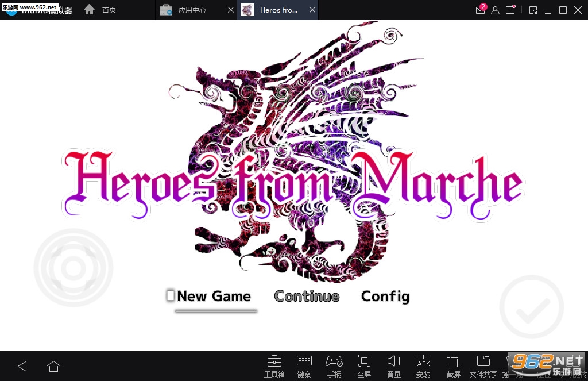The height and width of the screenshot is (381, 588).
Task: Minimize the emulator window
Action: click(x=548, y=10)
